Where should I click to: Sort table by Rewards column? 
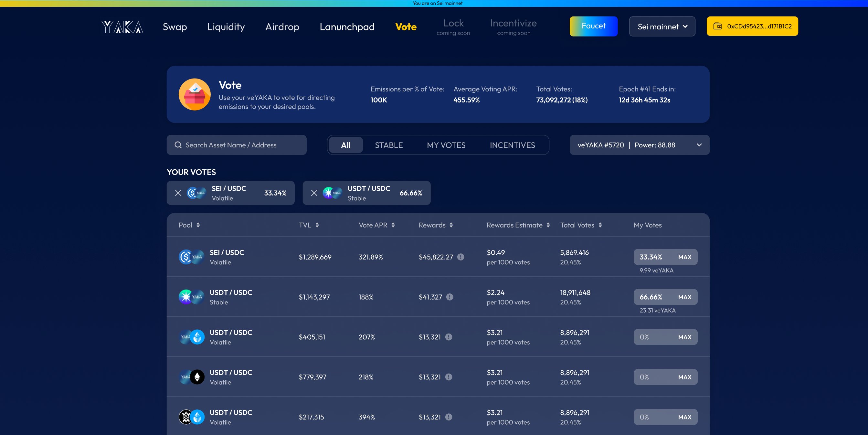tap(451, 225)
